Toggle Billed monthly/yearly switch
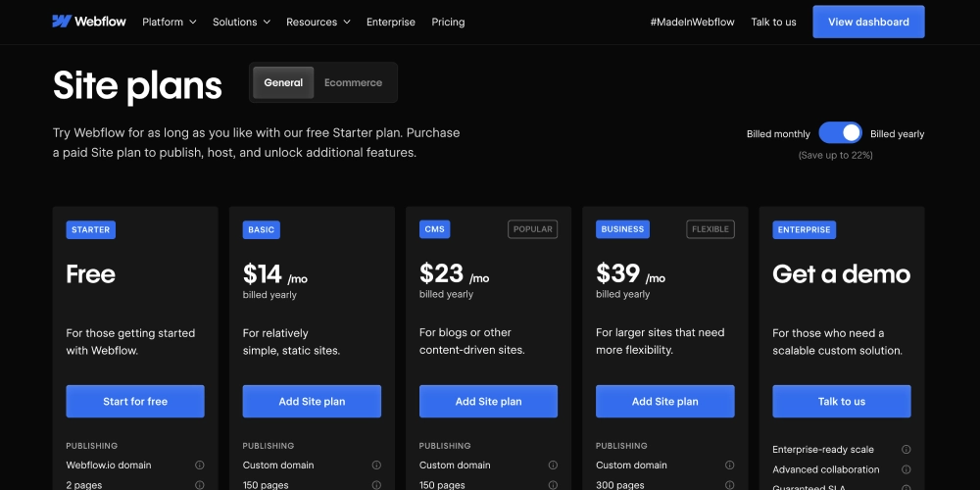 coord(840,132)
